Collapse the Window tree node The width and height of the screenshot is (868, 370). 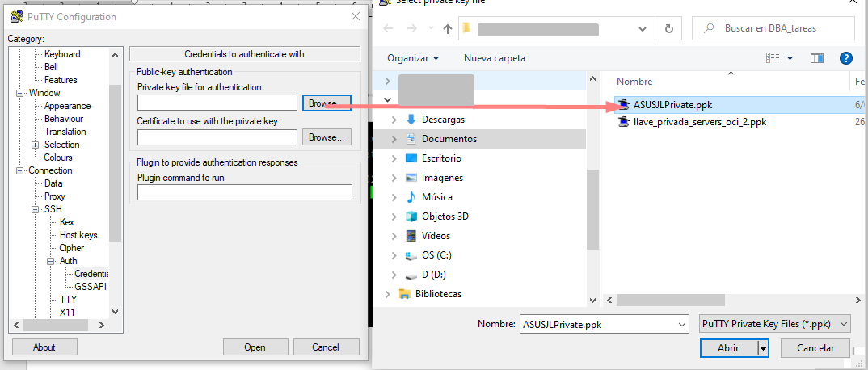[20, 93]
